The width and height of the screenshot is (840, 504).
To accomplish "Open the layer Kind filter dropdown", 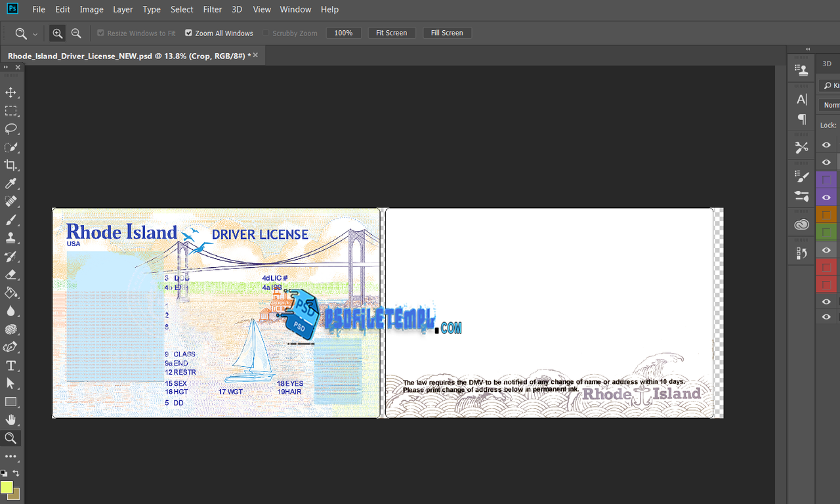I will coord(830,85).
